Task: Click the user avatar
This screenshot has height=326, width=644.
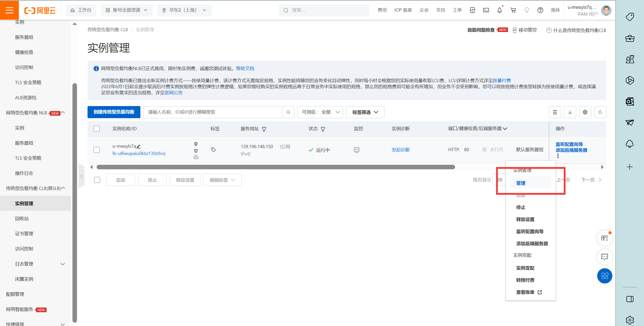Action: 606,10
